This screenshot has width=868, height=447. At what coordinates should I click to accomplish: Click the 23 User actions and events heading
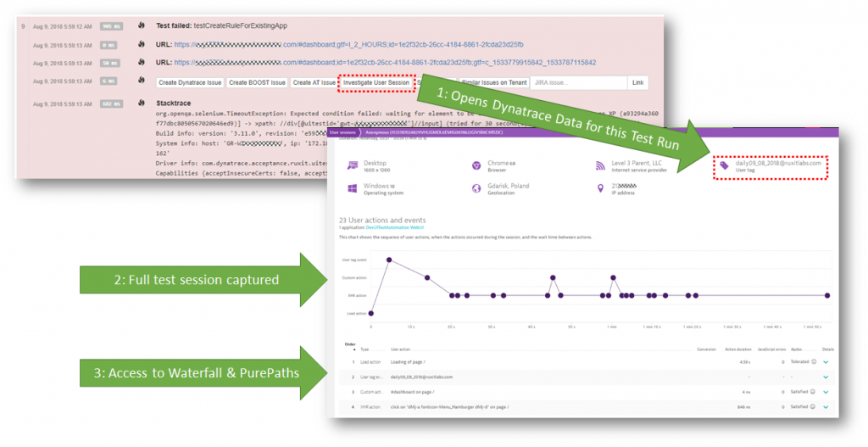[x=382, y=220]
